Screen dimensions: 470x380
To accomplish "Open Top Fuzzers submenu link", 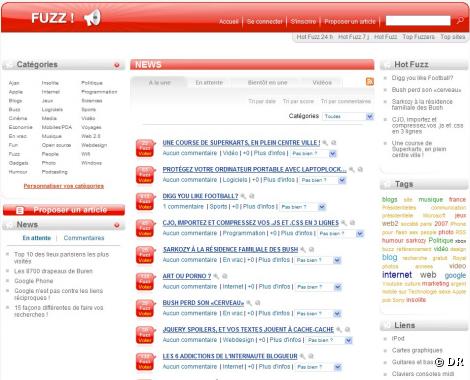I will (418, 37).
